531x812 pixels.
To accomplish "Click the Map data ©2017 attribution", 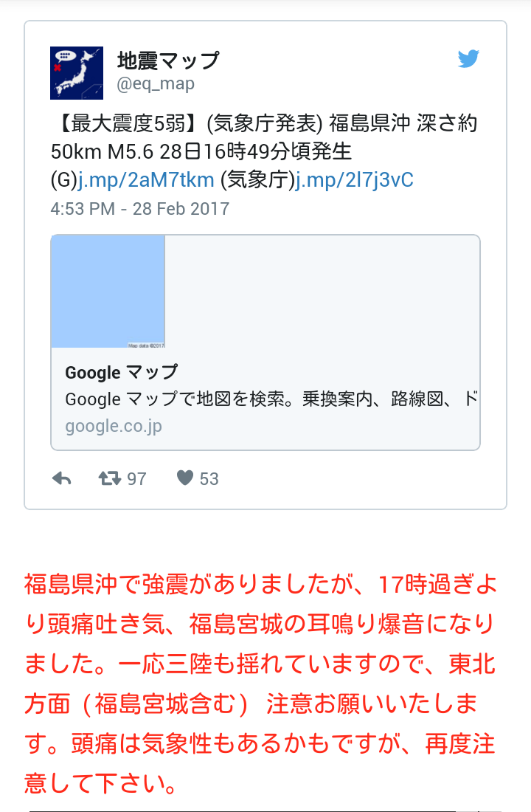I will [146, 345].
